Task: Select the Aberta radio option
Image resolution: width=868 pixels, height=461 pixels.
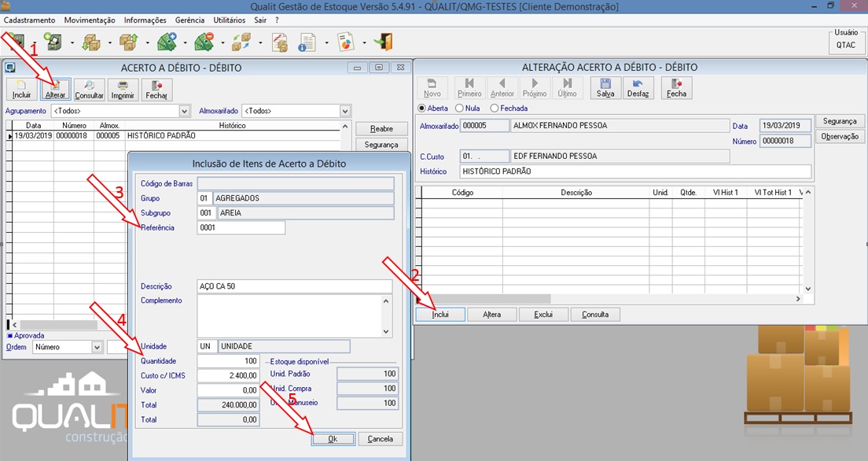Action: point(422,108)
